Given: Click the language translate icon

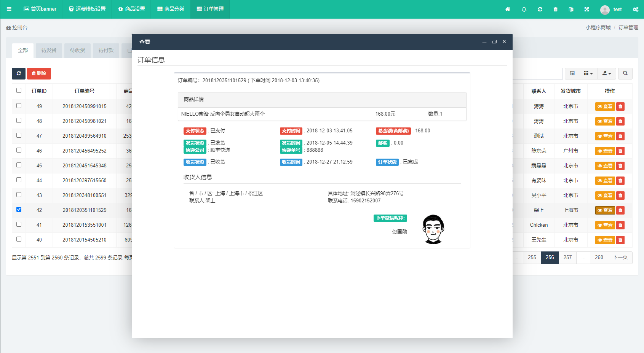Looking at the screenshot, I should 571,9.
